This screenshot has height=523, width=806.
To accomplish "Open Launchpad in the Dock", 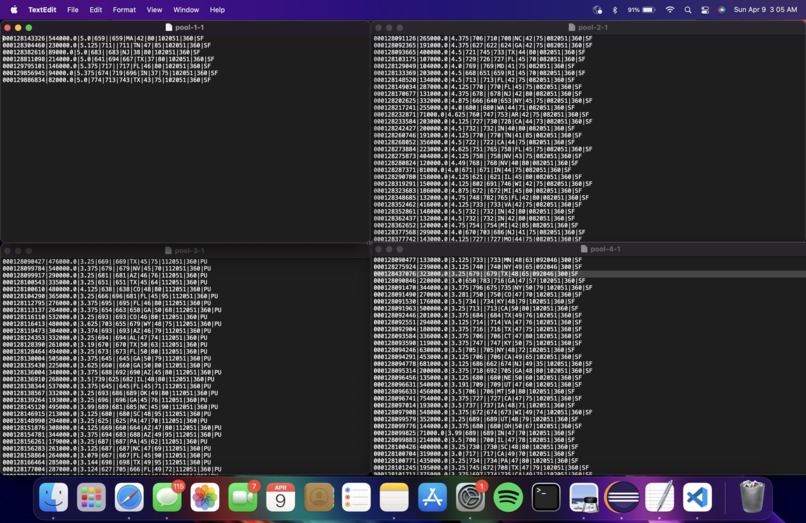I will [x=91, y=497].
